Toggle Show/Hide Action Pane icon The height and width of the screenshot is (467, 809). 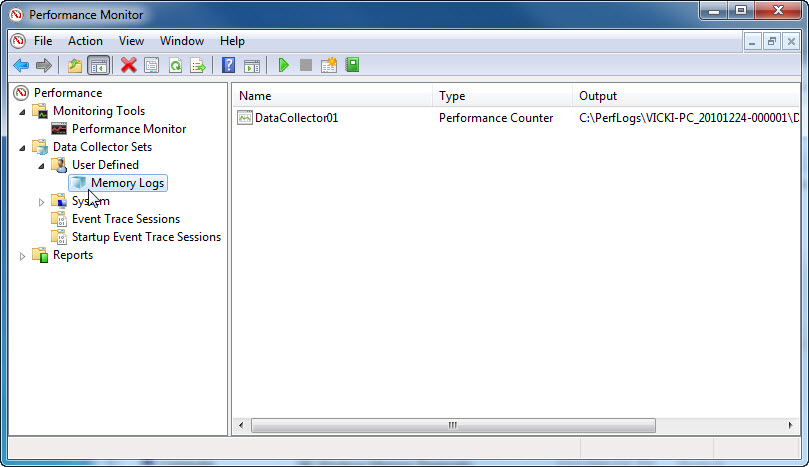click(252, 66)
